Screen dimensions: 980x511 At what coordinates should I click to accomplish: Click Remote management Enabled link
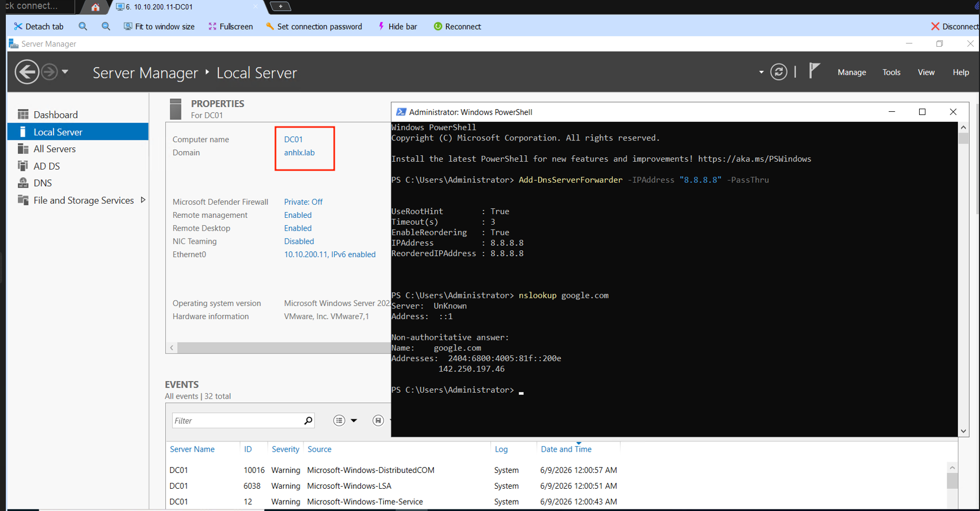click(x=298, y=215)
